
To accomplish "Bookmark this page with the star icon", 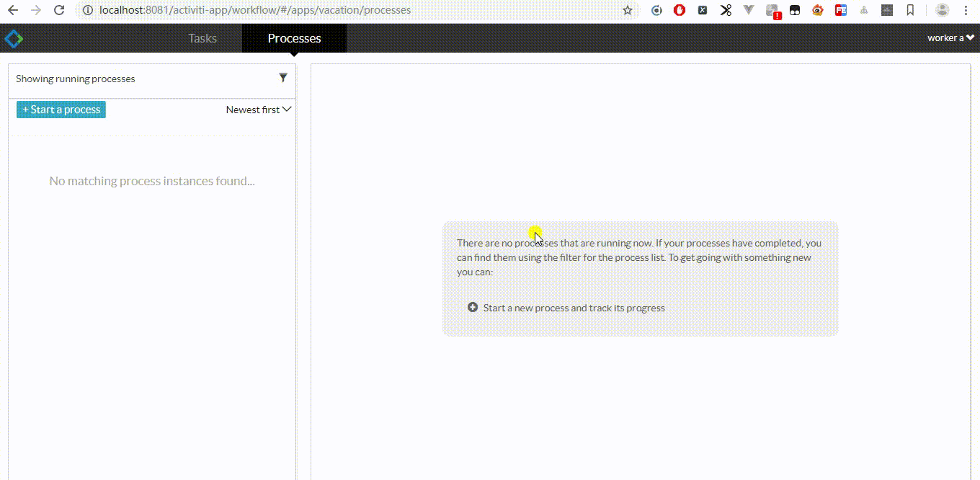I will (628, 11).
